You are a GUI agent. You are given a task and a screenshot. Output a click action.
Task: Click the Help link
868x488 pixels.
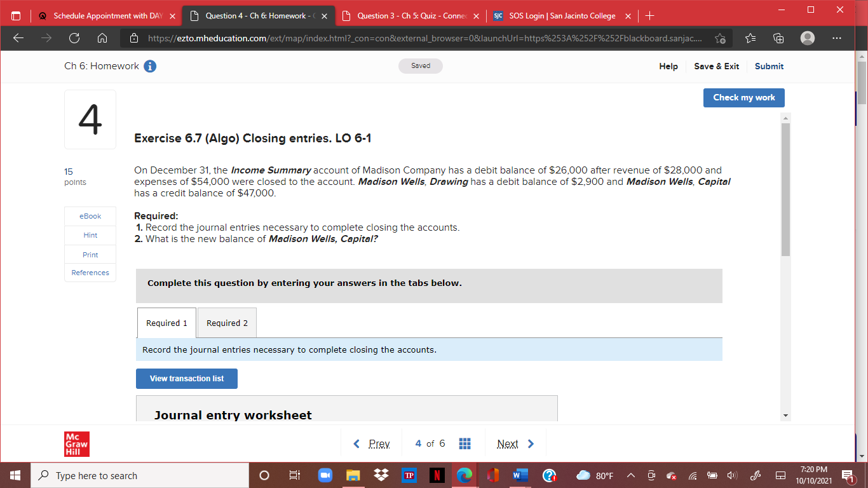tap(668, 66)
